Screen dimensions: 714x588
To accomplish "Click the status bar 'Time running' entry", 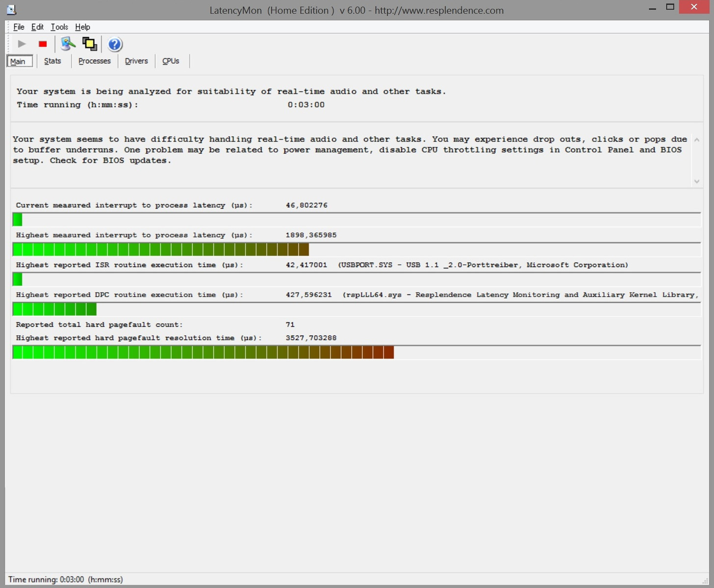I will pyautogui.click(x=66, y=580).
